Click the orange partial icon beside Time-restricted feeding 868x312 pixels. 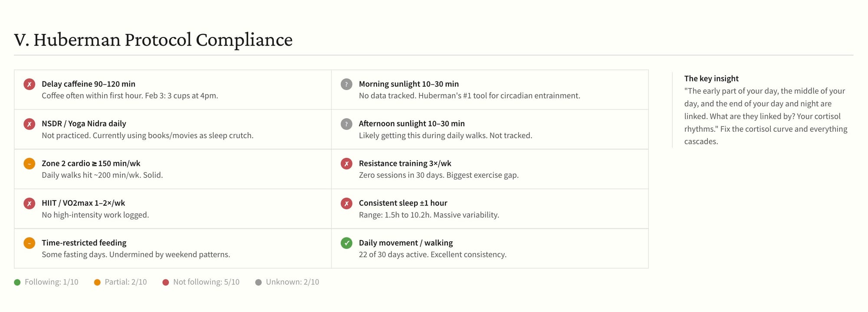[29, 243]
